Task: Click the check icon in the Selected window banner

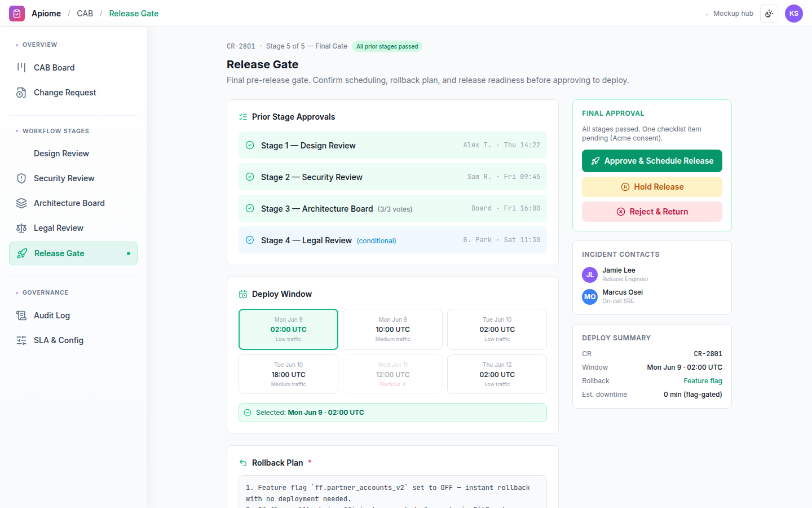Action: pyautogui.click(x=248, y=413)
